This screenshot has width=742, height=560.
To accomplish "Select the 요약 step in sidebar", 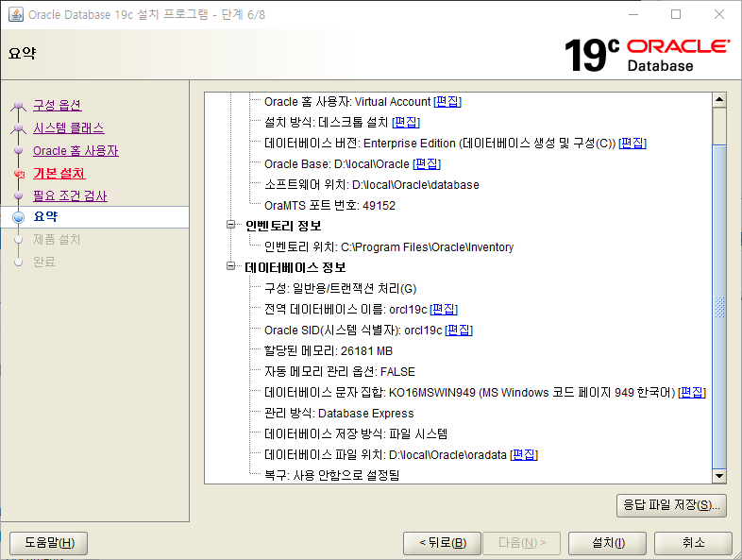I will pos(94,217).
